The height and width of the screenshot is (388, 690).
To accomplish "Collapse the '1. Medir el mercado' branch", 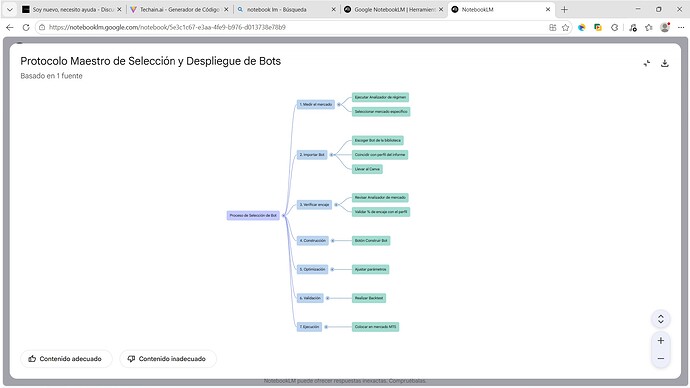I will [x=338, y=104].
